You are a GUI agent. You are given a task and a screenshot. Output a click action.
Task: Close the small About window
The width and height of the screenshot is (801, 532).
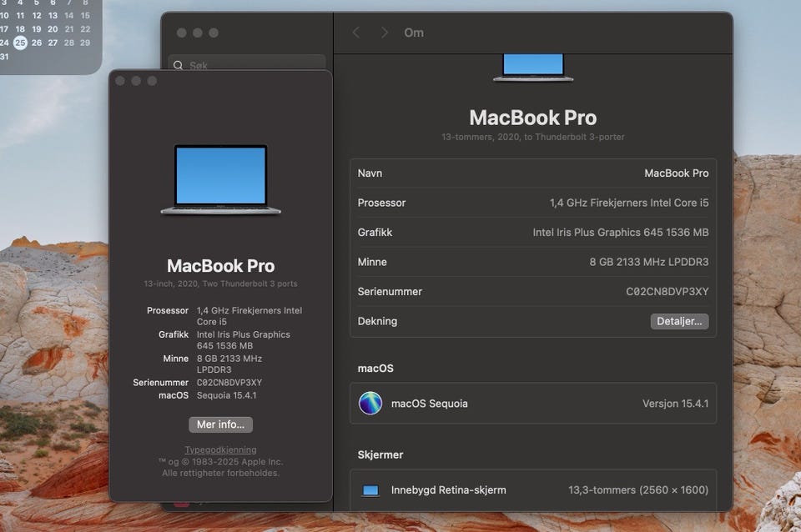point(120,81)
